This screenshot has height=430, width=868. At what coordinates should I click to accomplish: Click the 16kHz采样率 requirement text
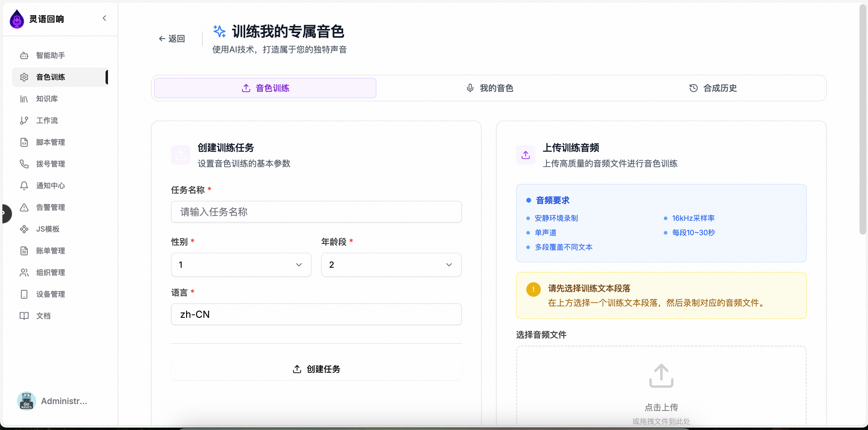click(x=693, y=218)
